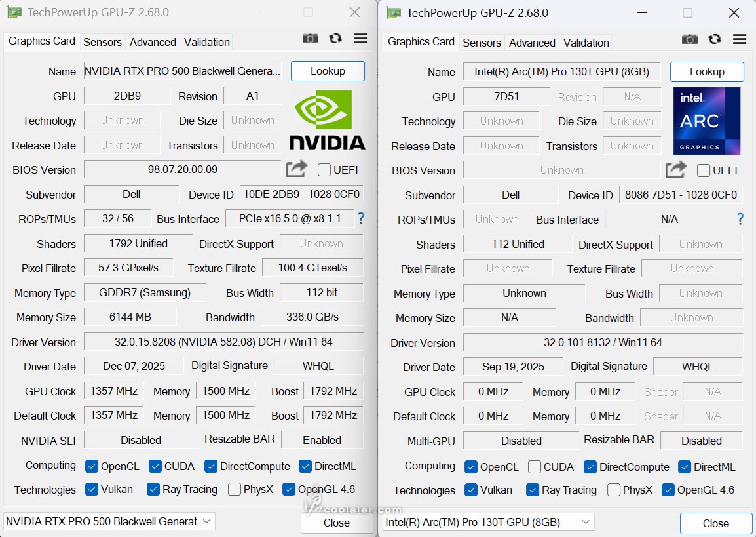The image size is (756, 537).
Task: Click Memory Size 6144 MB value
Action: (130, 317)
